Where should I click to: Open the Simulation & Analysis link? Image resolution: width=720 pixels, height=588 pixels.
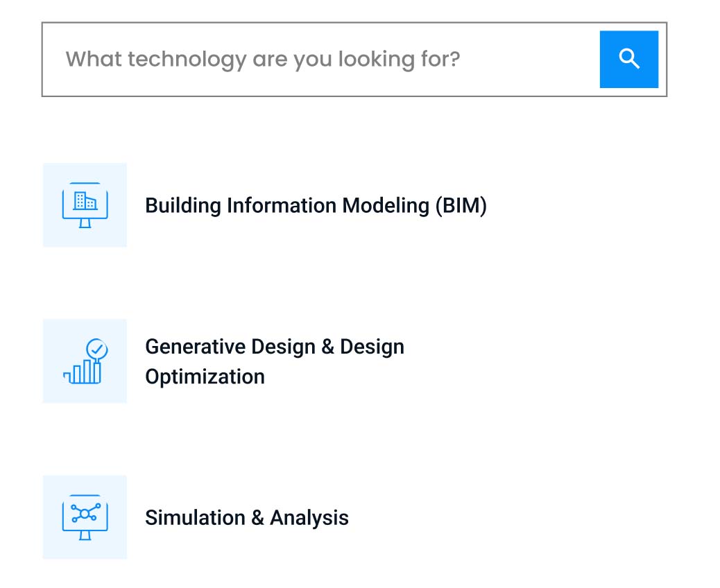coord(246,518)
